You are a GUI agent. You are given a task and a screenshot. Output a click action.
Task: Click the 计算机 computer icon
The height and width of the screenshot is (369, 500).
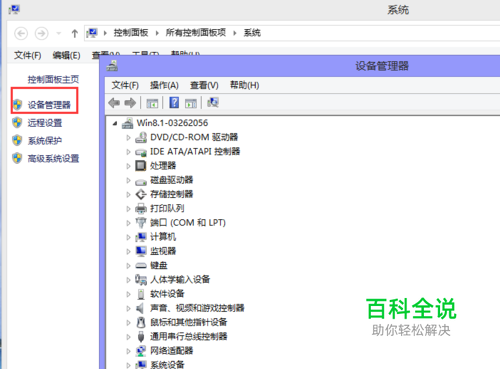coord(141,237)
